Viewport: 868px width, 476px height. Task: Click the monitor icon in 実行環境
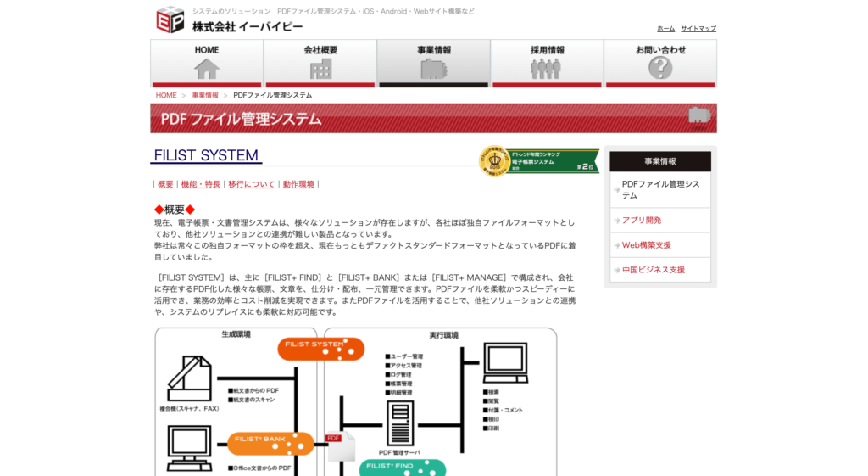[x=505, y=363]
